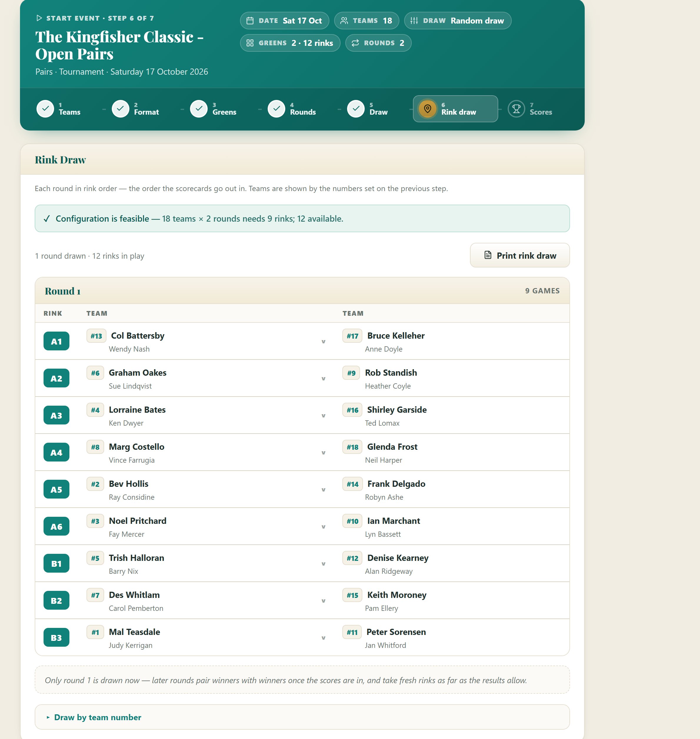Click the #17 team number badge

coord(352,336)
